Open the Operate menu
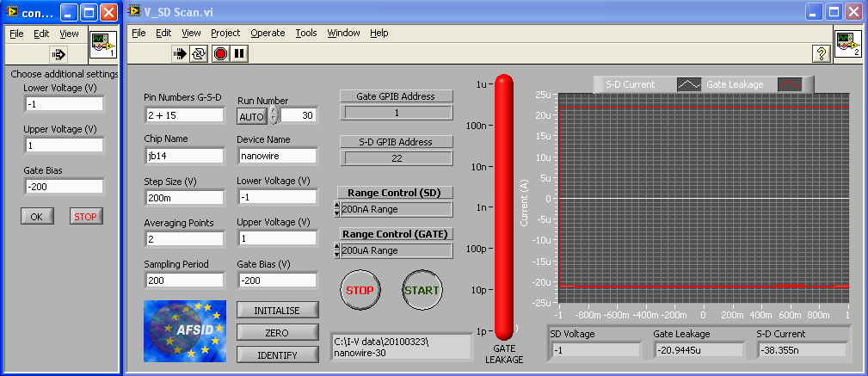This screenshot has width=868, height=376. pos(268,34)
